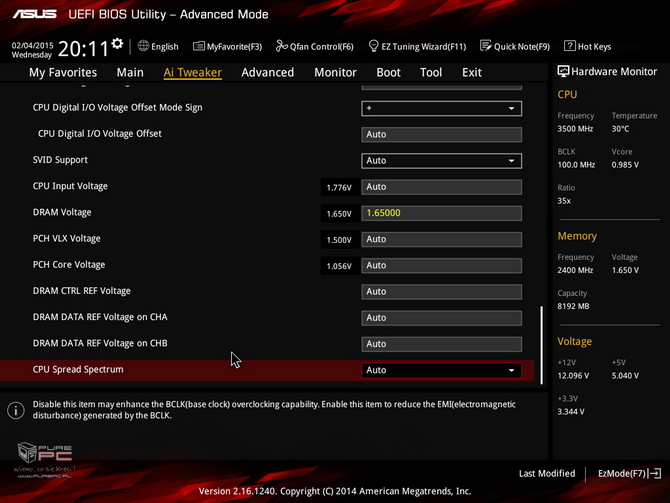Expand the CPU Spread Spectrum dropdown
The width and height of the screenshot is (670, 503).
click(441, 370)
